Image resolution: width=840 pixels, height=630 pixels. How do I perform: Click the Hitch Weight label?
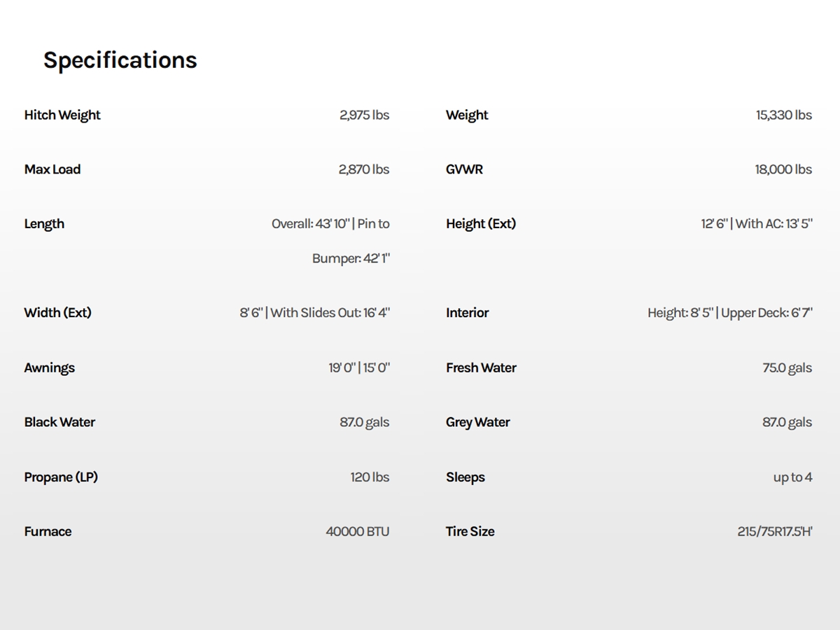62,115
